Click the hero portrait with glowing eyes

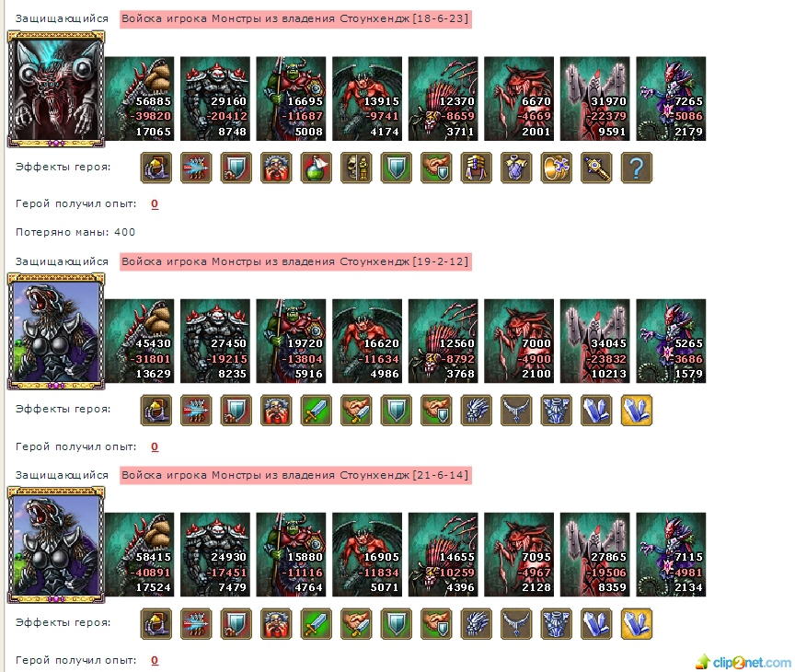pyautogui.click(x=56, y=89)
